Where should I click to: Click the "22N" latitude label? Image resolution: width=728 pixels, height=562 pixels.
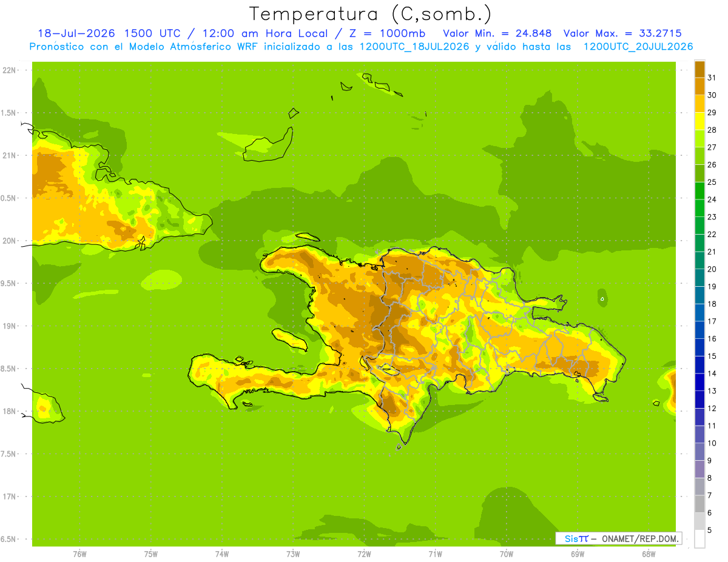(8, 70)
